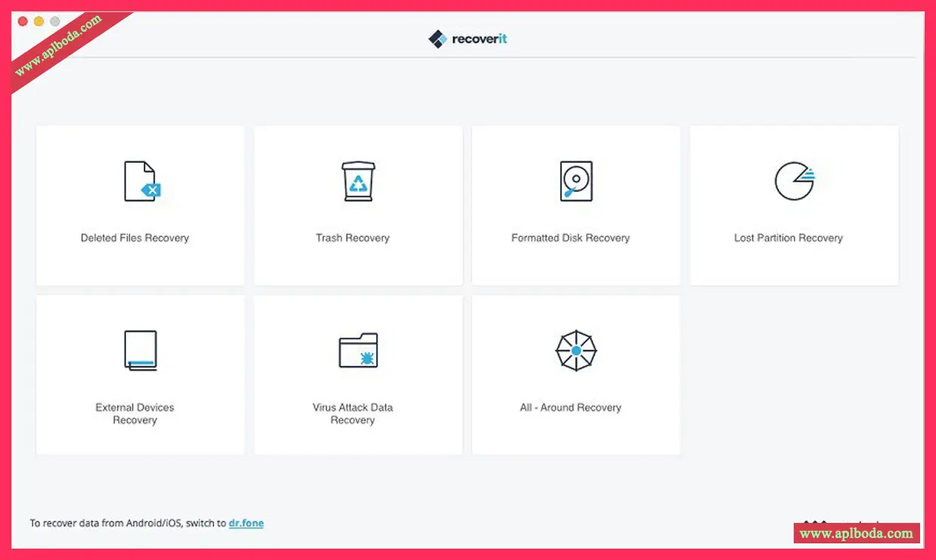Minimize the window using the yellow button

(x=39, y=21)
